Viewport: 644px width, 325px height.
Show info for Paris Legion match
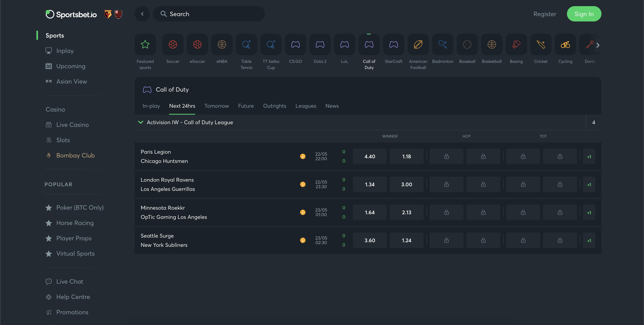pyautogui.click(x=302, y=156)
